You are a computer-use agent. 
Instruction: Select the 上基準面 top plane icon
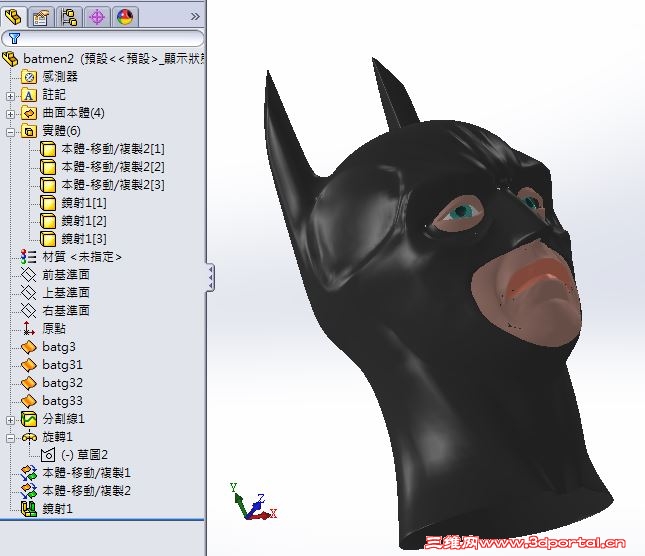coord(29,293)
